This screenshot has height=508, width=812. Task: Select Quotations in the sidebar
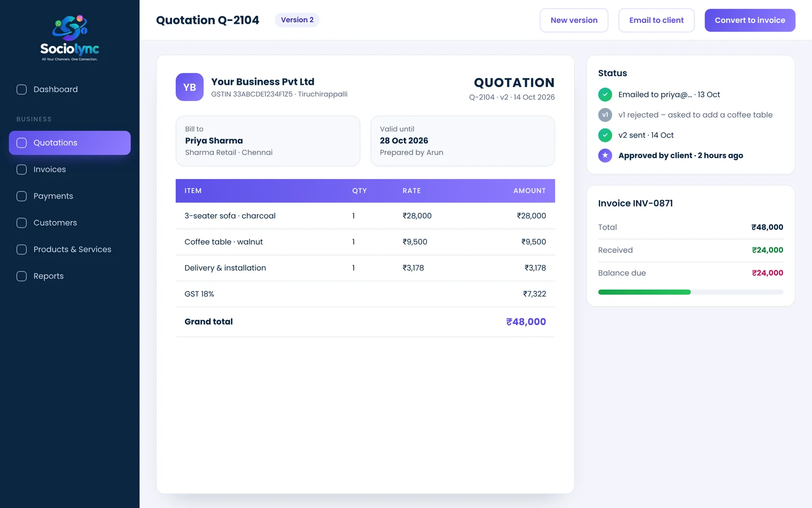[70, 143]
